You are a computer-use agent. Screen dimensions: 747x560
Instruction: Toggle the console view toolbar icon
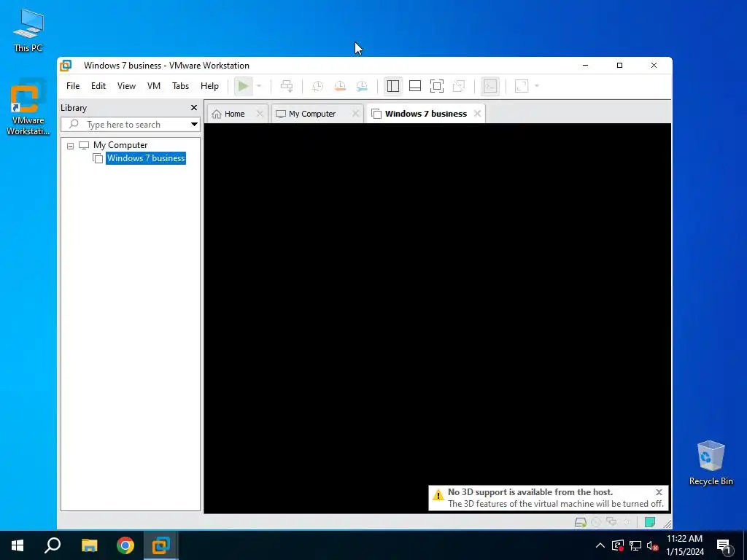click(490, 86)
